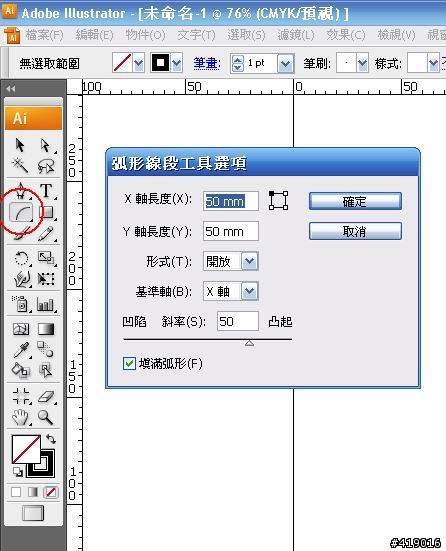Image resolution: width=446 pixels, height=551 pixels.
Task: Open the 濾鏡(L) menu
Action: tap(296, 35)
